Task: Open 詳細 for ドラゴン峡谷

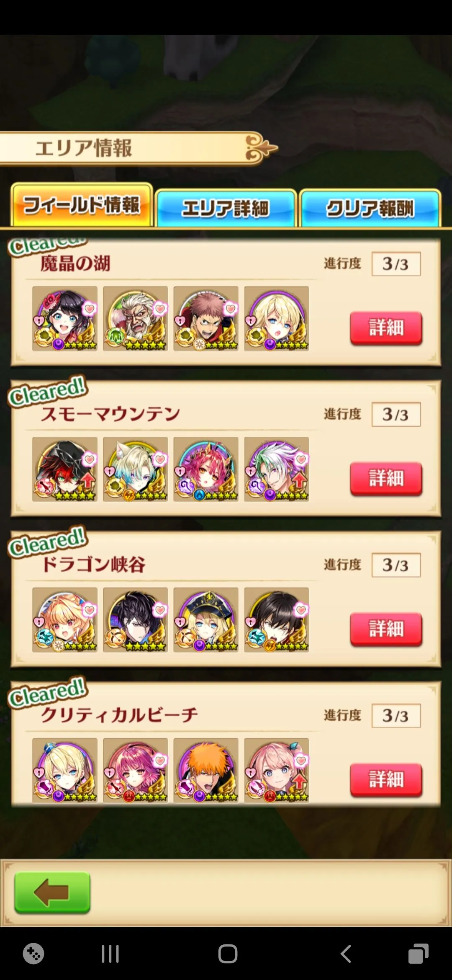Action: (386, 629)
